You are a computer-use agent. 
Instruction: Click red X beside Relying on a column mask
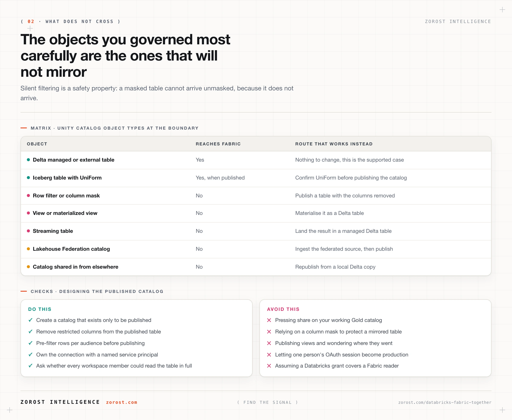coord(269,332)
